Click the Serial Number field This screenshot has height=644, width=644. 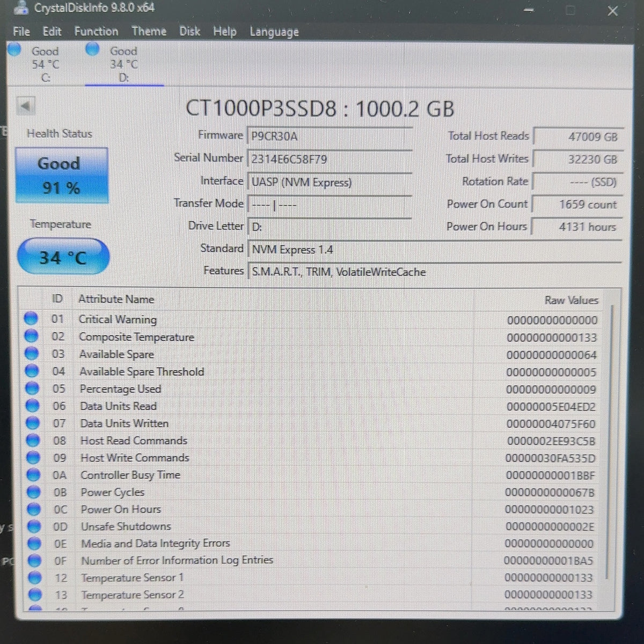tap(329, 159)
